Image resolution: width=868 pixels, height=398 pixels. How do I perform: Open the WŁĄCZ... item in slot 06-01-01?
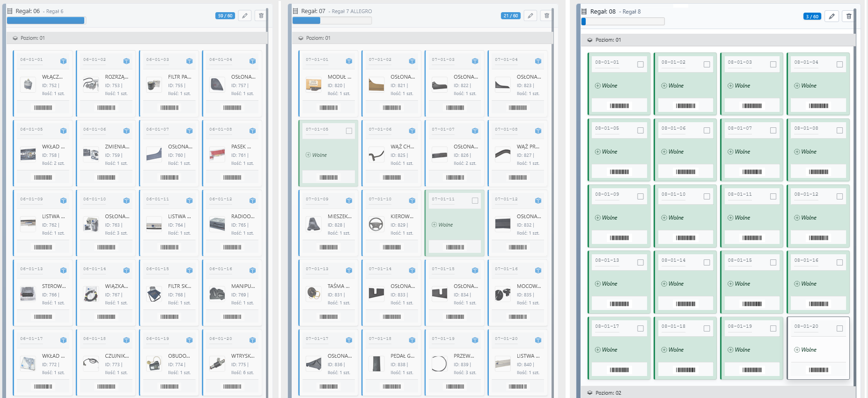(x=52, y=77)
